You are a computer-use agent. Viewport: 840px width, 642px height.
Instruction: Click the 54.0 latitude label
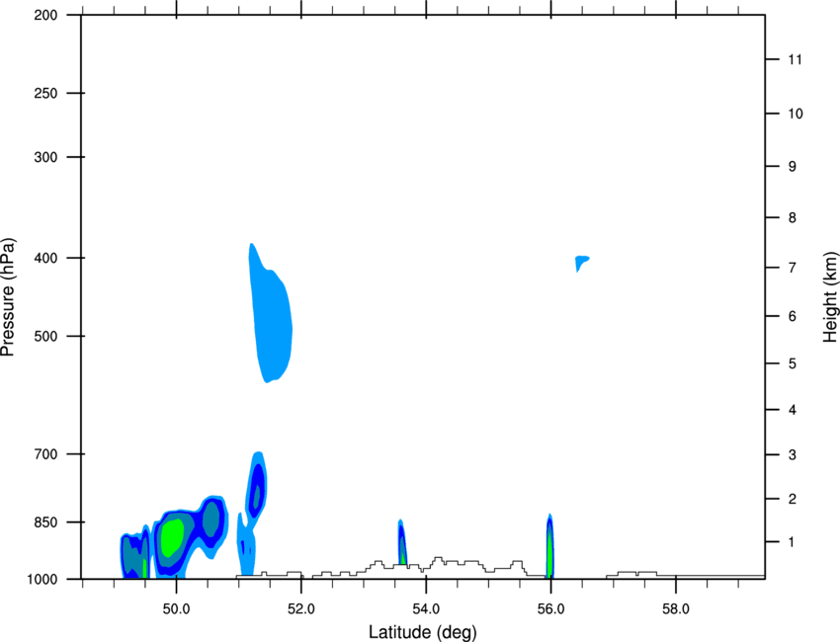tap(426, 609)
